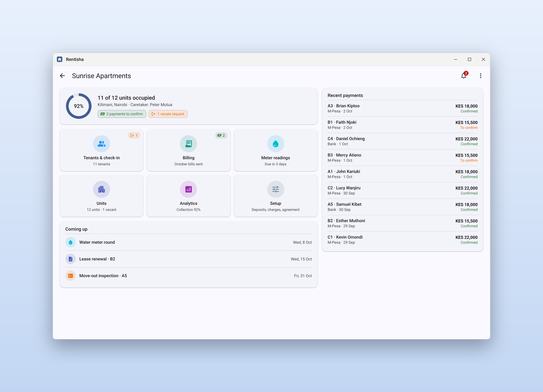Click the Recent payments heading
543x392 pixels.
click(345, 95)
